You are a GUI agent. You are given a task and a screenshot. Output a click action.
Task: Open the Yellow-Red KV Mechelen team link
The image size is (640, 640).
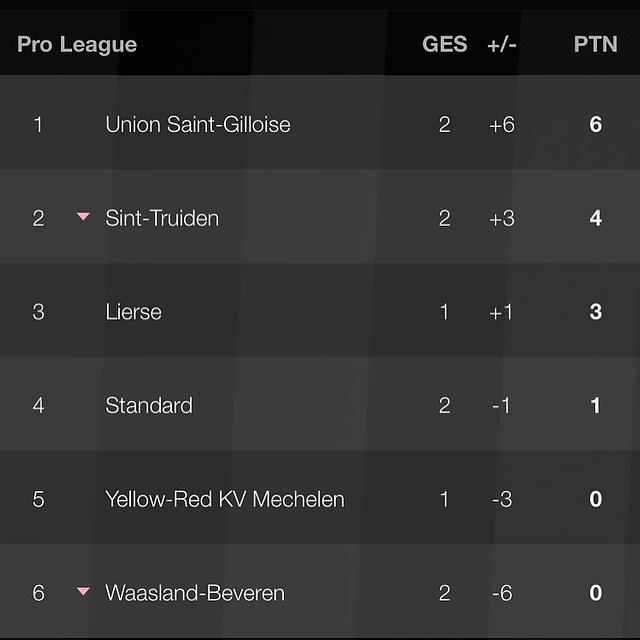point(225,499)
